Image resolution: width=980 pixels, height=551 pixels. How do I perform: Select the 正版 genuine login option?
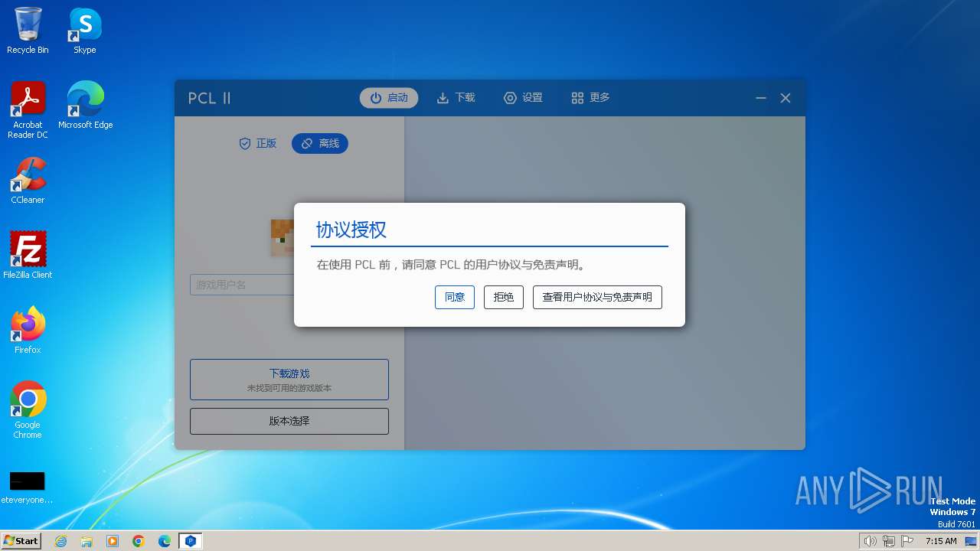coord(258,143)
